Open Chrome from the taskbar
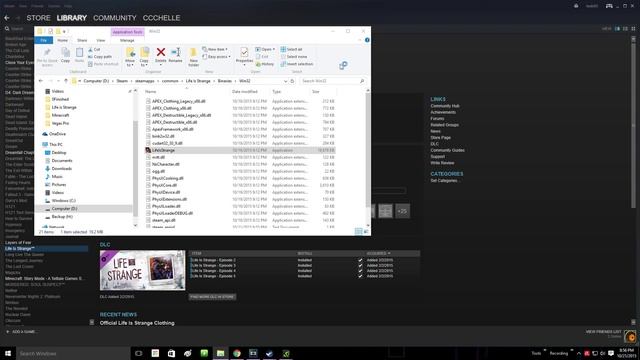 pos(237,353)
